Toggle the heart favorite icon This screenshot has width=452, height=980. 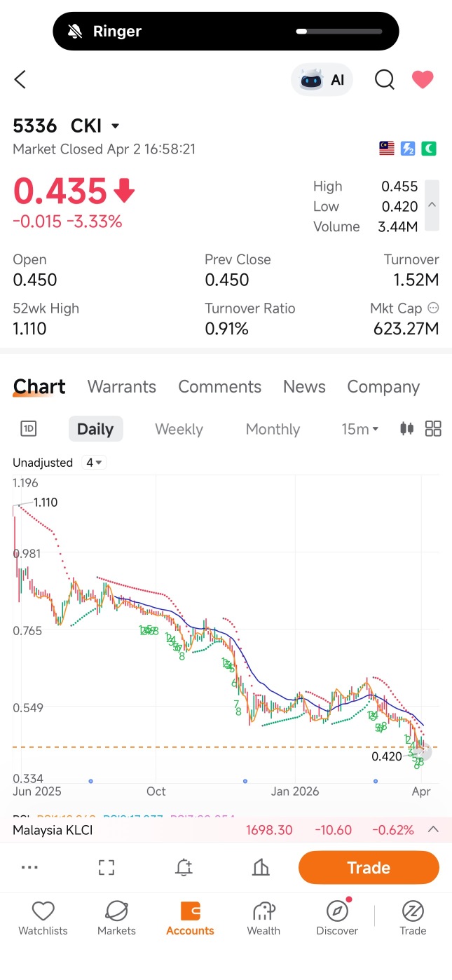click(423, 80)
